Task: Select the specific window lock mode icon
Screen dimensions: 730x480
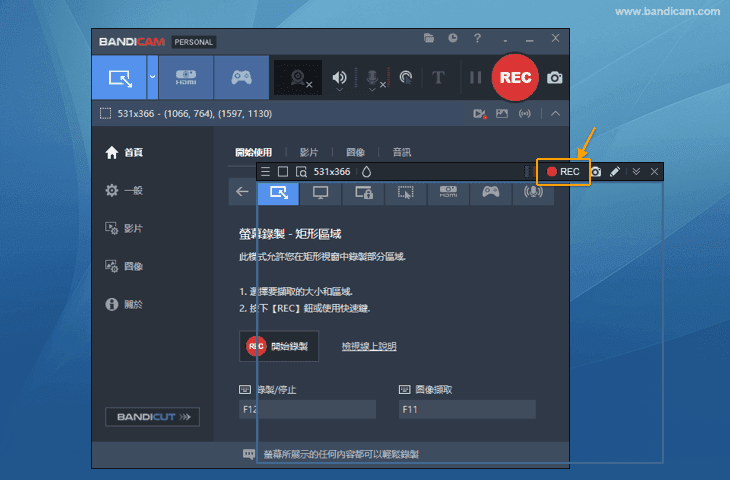Action: (363, 192)
